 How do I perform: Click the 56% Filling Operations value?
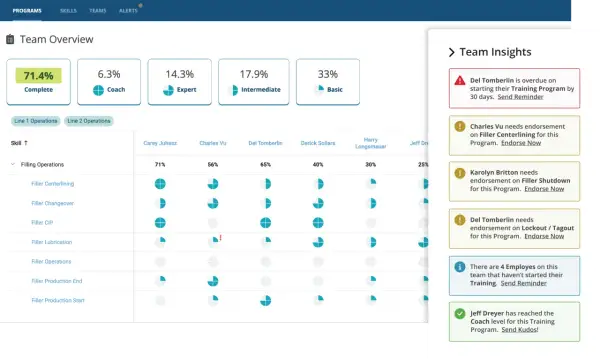(213, 165)
